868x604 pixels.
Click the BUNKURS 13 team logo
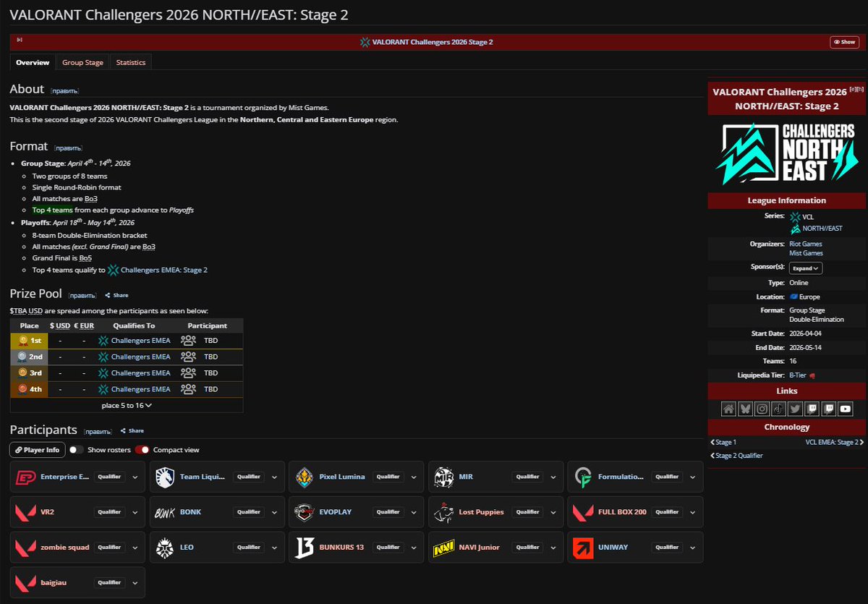[304, 548]
